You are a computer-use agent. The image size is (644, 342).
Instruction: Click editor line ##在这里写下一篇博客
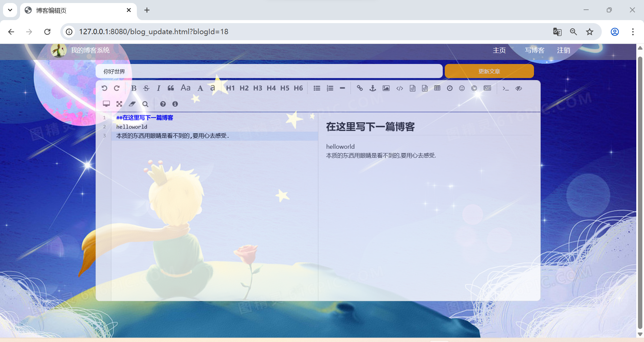click(x=145, y=118)
